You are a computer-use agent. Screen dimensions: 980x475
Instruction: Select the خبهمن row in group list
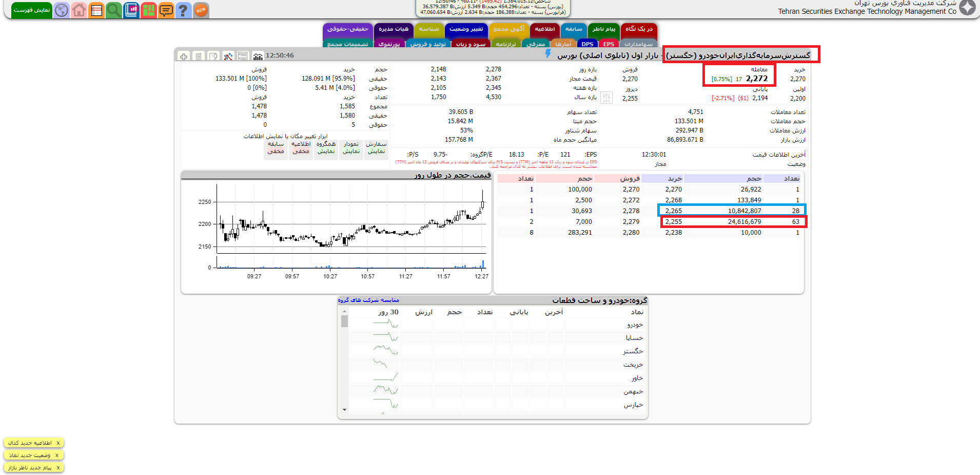click(498, 391)
